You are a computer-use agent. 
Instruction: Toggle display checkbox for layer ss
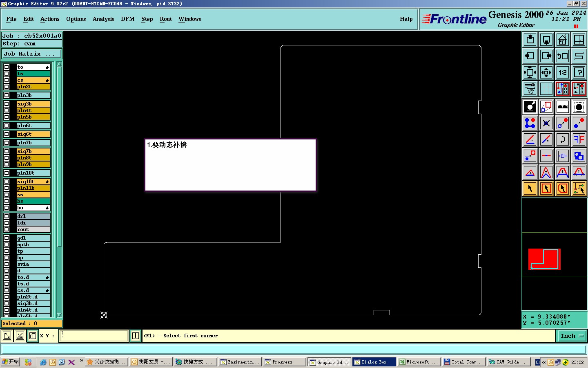(x=7, y=195)
